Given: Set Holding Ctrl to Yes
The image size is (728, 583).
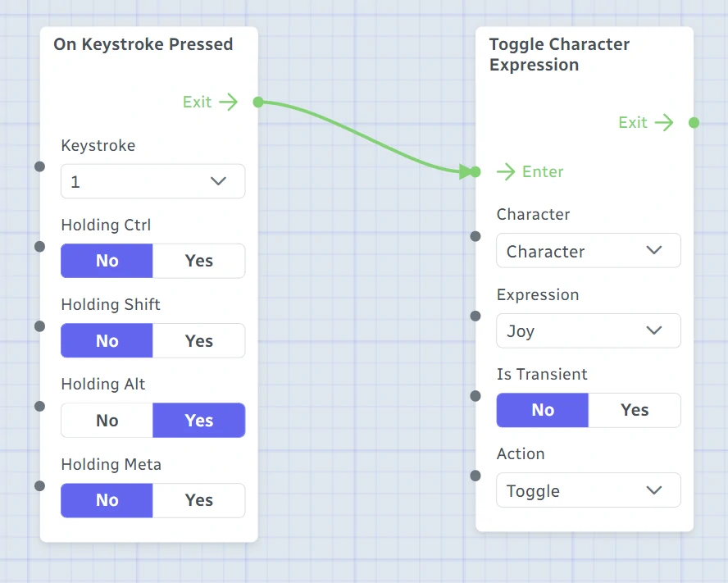Looking at the screenshot, I should [198, 261].
